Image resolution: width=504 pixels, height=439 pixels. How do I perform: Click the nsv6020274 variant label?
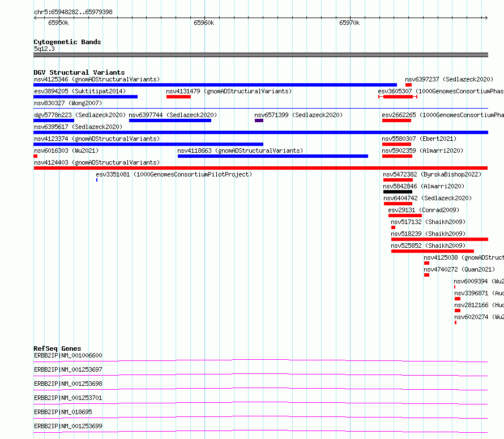click(x=479, y=317)
